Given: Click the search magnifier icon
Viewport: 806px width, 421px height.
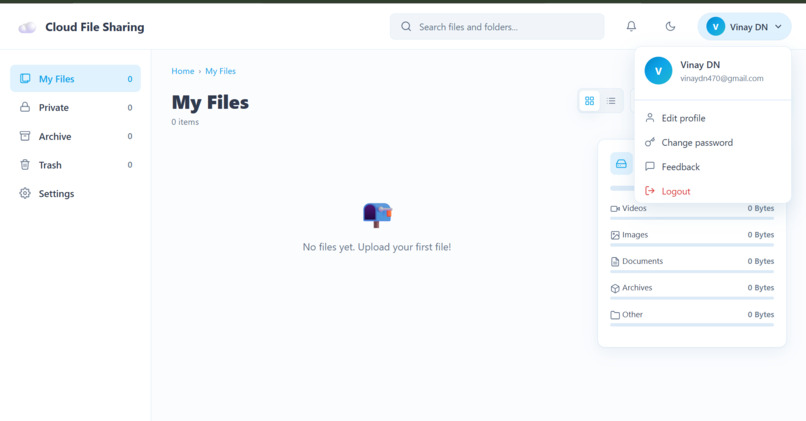Looking at the screenshot, I should (x=406, y=26).
